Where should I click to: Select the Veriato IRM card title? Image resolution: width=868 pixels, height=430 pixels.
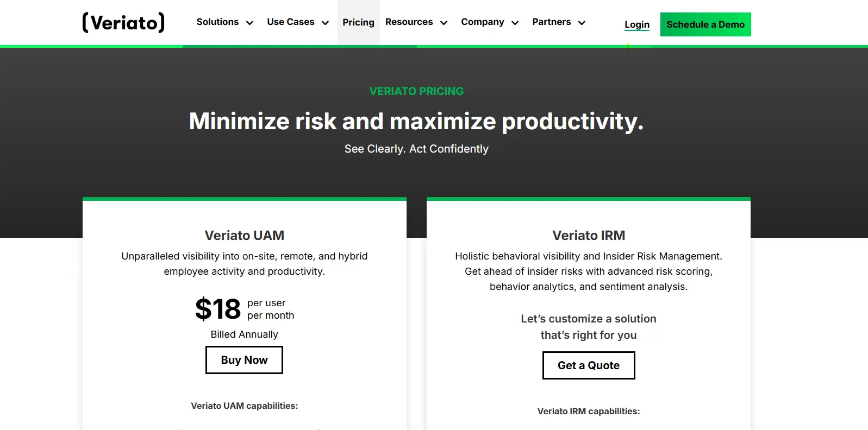(589, 235)
